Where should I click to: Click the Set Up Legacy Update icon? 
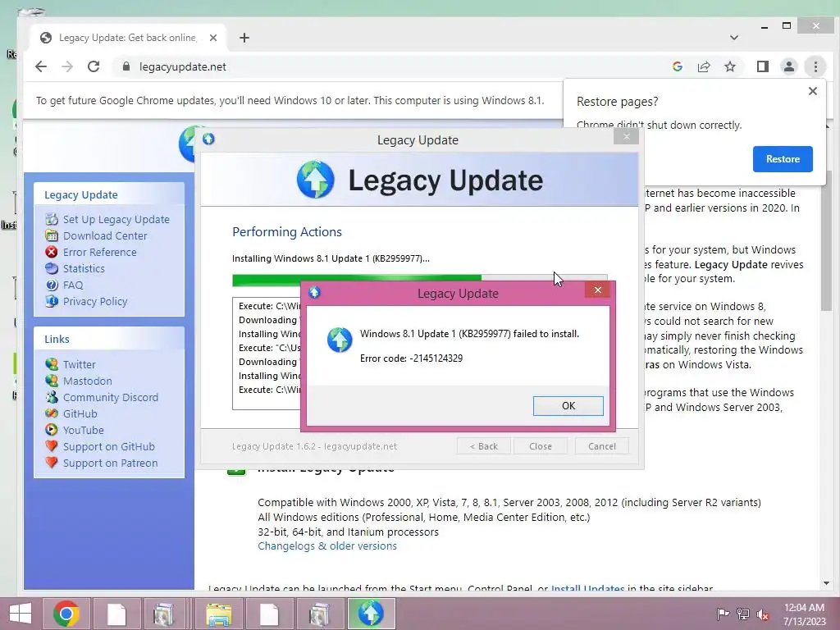[x=52, y=219]
